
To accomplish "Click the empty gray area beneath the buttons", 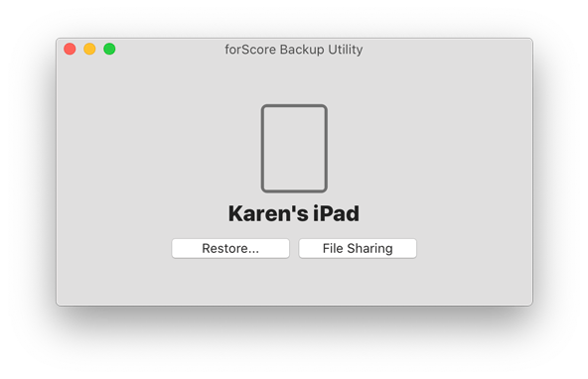I will (x=294, y=282).
